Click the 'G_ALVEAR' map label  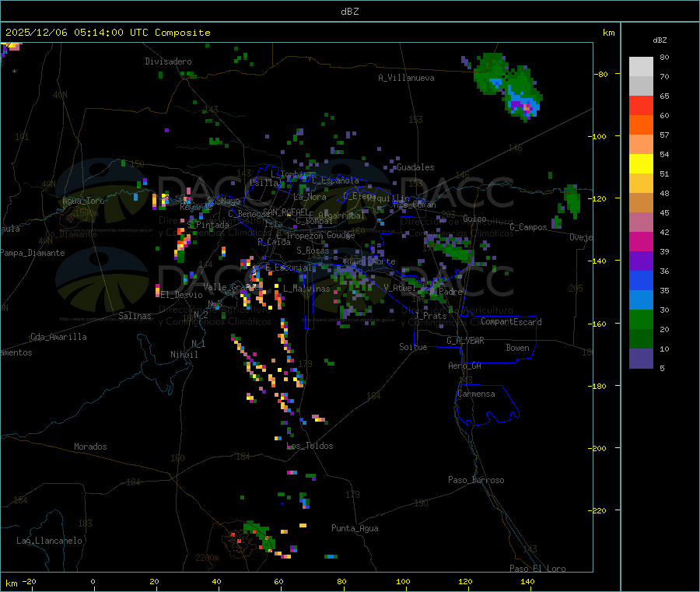coord(465,341)
